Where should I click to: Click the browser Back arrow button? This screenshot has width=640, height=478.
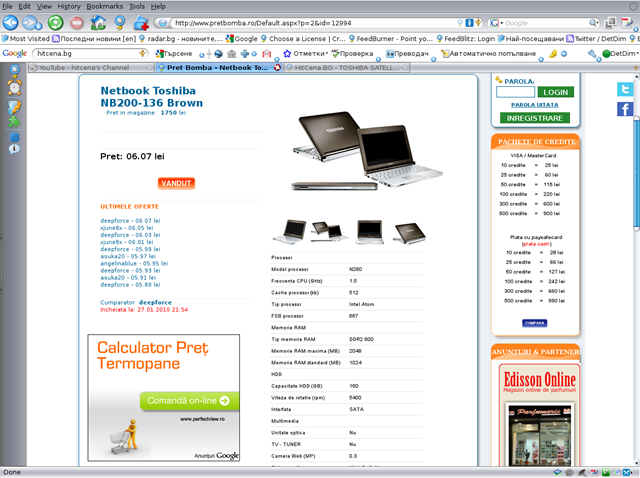click(12, 22)
